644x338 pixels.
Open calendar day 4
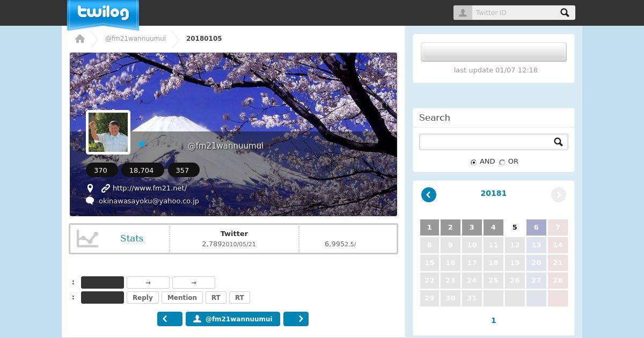(x=493, y=227)
